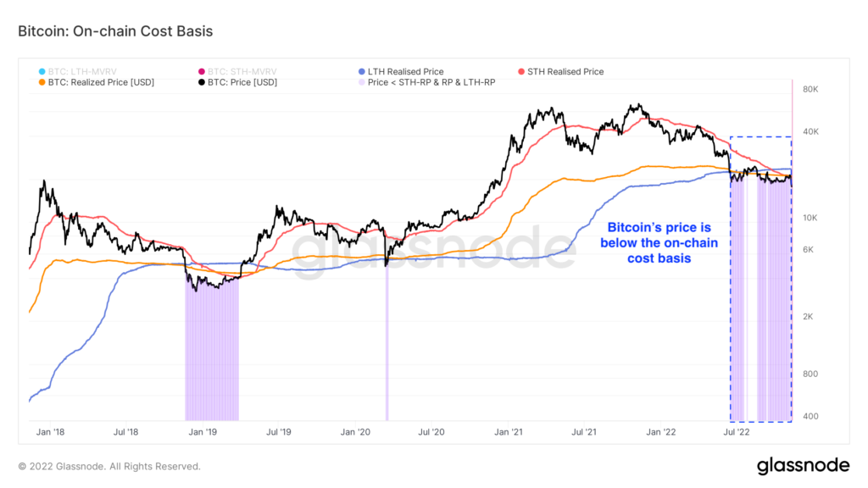Screen dimensions: 868x488
Task: Click the black BTC: Price [USD] legend dot
Action: [201, 82]
